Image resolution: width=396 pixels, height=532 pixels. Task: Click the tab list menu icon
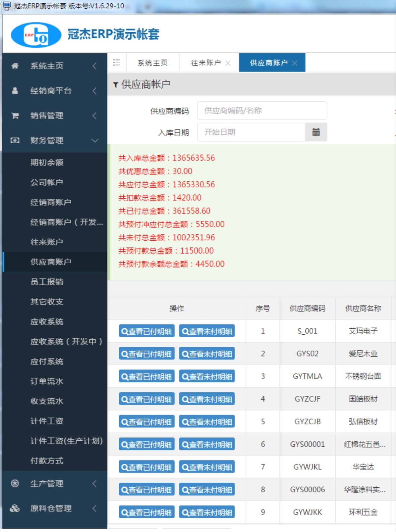[x=117, y=63]
